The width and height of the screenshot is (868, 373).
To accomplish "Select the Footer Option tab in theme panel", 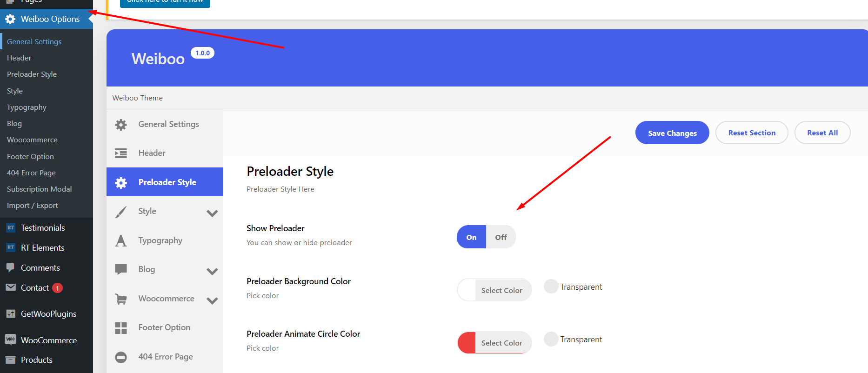I will (x=165, y=327).
